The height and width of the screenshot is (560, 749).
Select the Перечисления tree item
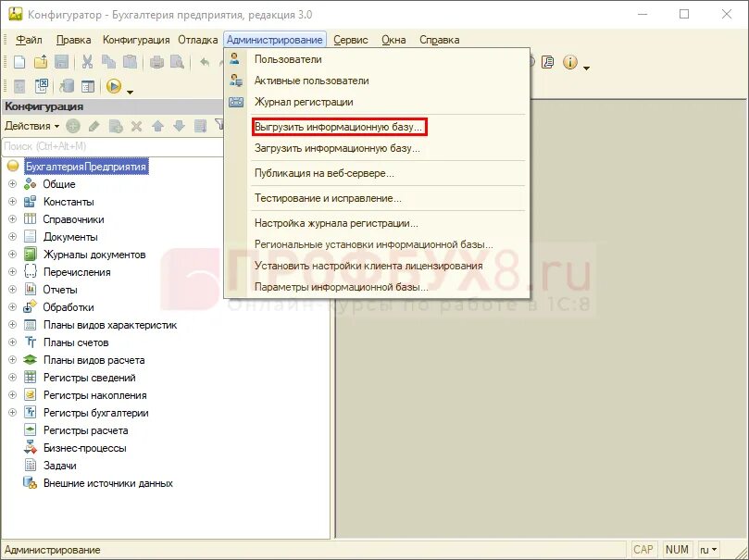[x=77, y=272]
